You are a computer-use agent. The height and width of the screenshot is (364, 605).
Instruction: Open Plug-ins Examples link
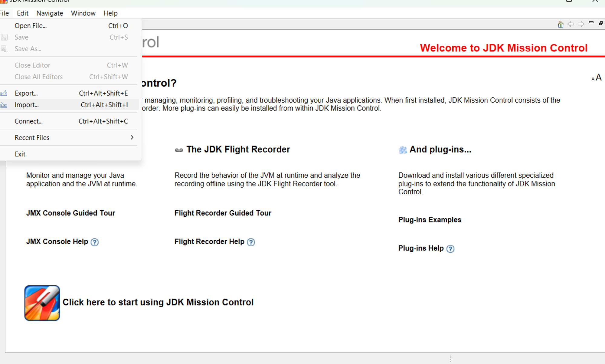click(x=430, y=220)
